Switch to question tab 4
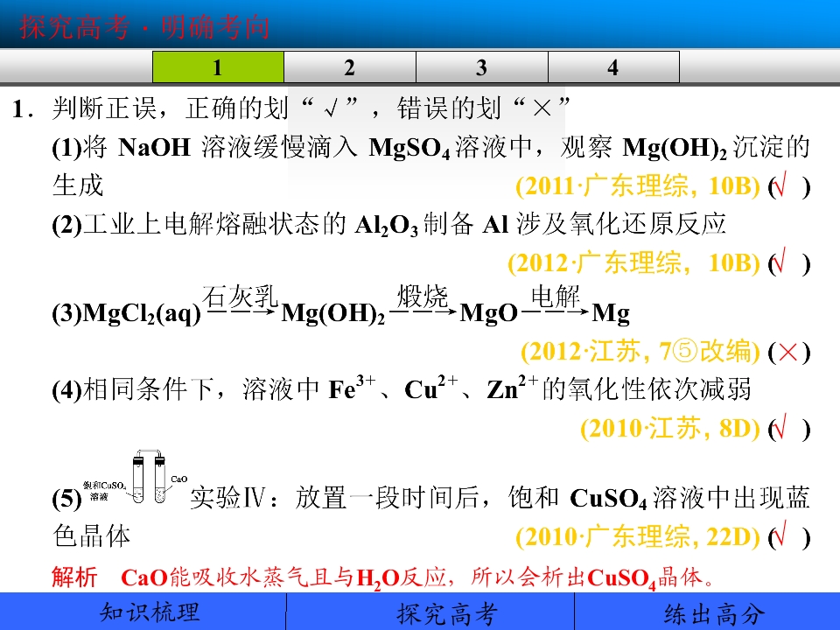The width and height of the screenshot is (840, 630). click(x=613, y=67)
